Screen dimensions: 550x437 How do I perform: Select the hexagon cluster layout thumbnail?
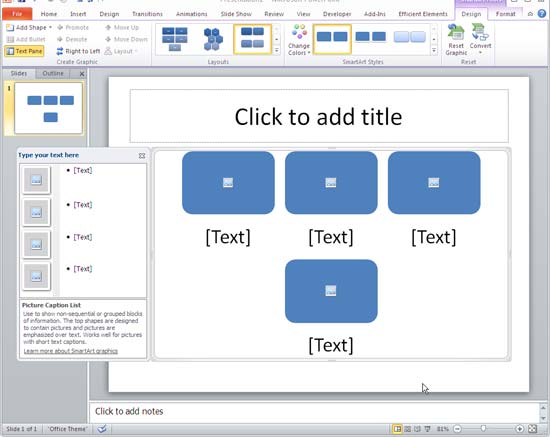point(213,39)
